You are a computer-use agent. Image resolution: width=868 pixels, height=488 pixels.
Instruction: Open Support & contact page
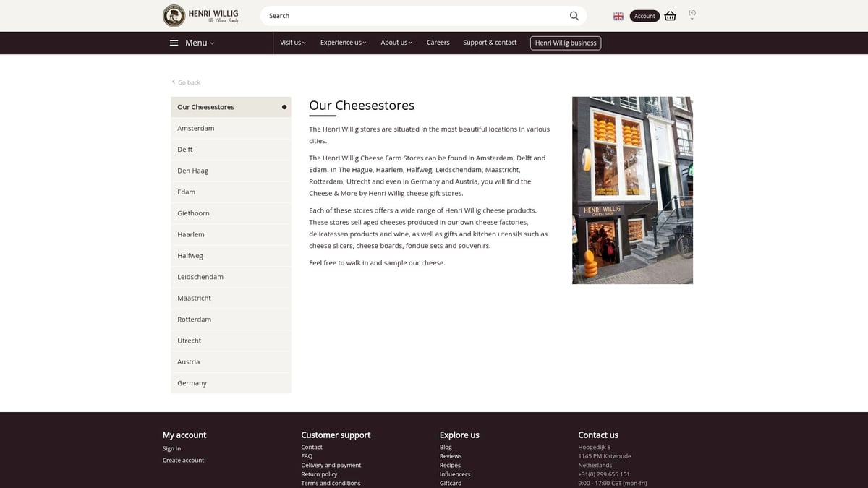tap(490, 43)
